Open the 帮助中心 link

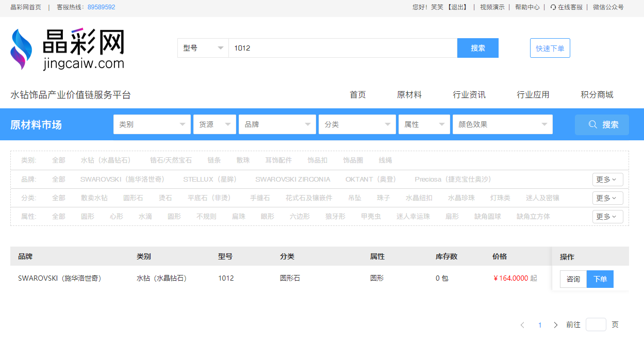pos(527,7)
